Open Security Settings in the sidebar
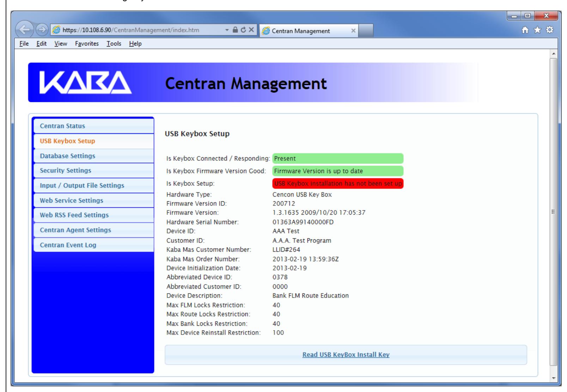567x392 pixels. pos(94,171)
